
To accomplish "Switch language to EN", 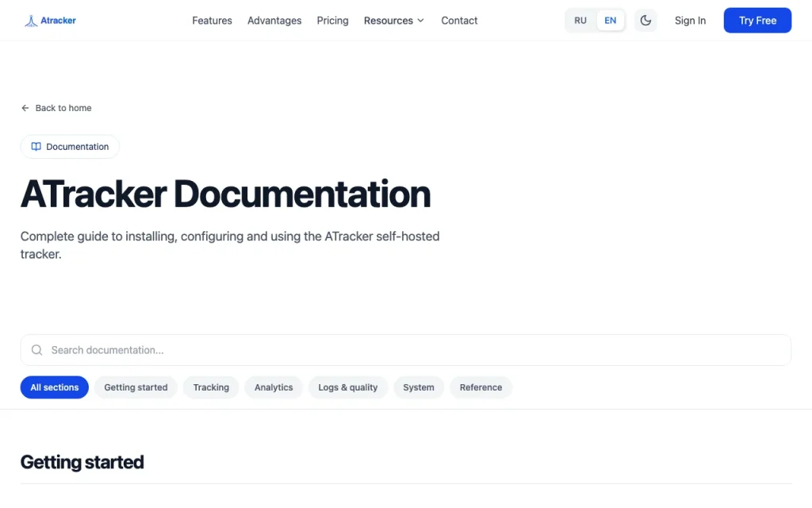I will (610, 20).
